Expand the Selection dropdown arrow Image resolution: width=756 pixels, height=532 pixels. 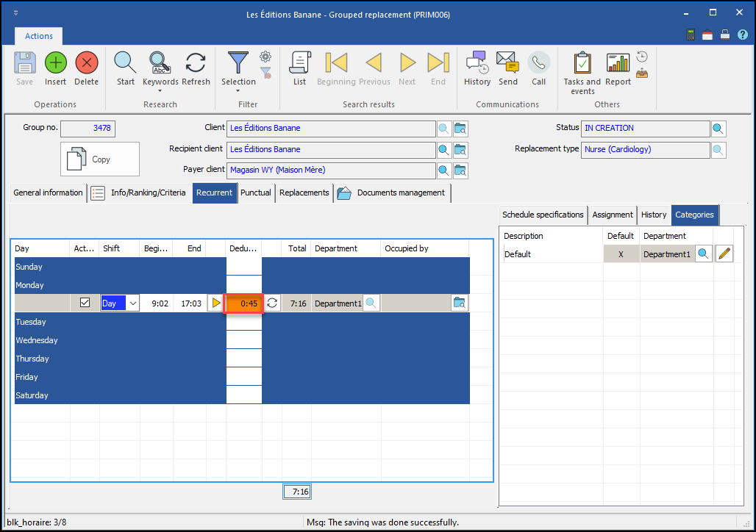click(238, 91)
